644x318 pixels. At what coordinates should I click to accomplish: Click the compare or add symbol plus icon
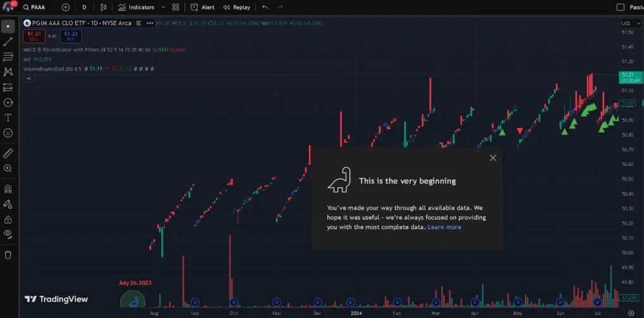point(66,8)
